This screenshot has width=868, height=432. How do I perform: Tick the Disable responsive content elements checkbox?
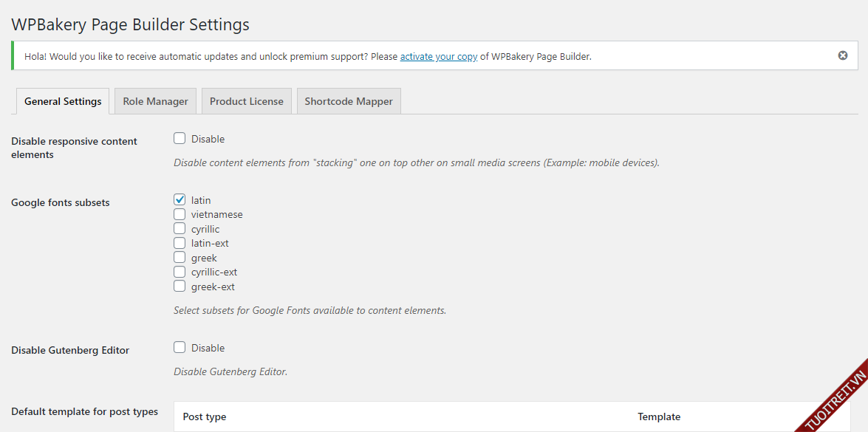point(180,138)
